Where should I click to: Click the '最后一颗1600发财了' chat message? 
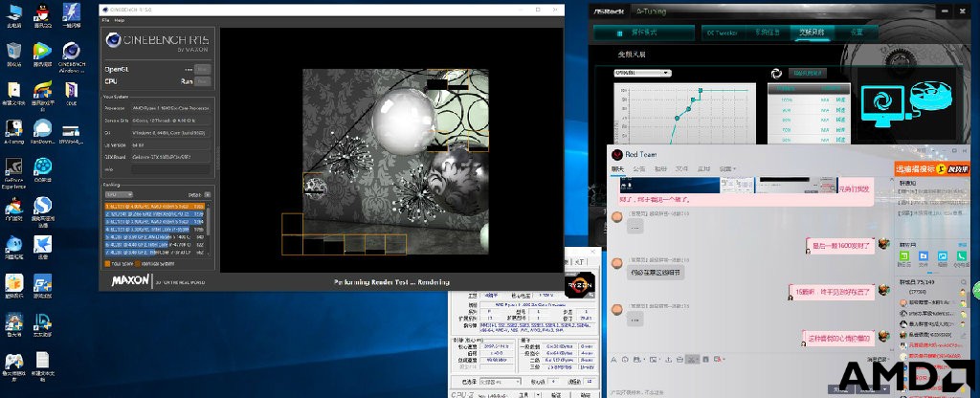coord(840,246)
